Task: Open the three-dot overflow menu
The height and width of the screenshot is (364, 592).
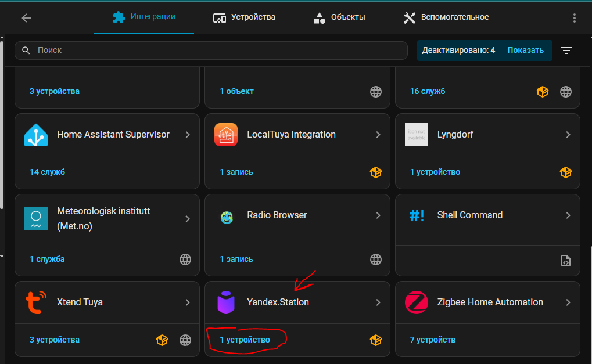Action: (574, 18)
